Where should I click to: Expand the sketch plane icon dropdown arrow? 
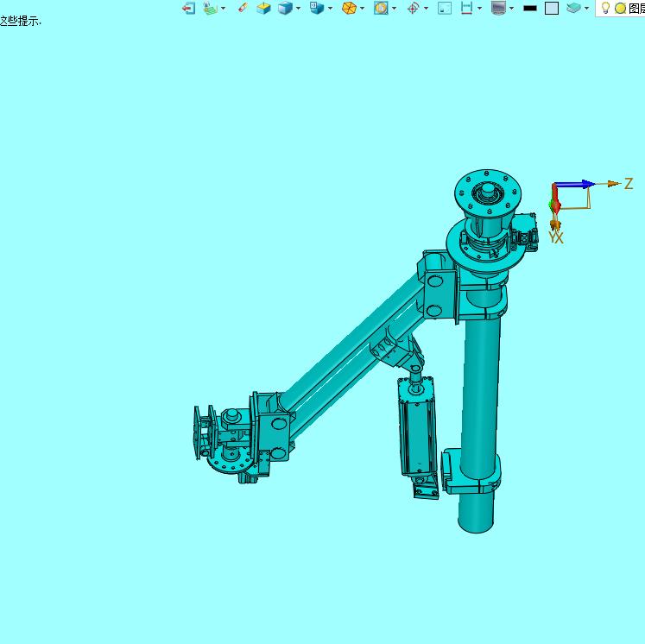[x=224, y=9]
